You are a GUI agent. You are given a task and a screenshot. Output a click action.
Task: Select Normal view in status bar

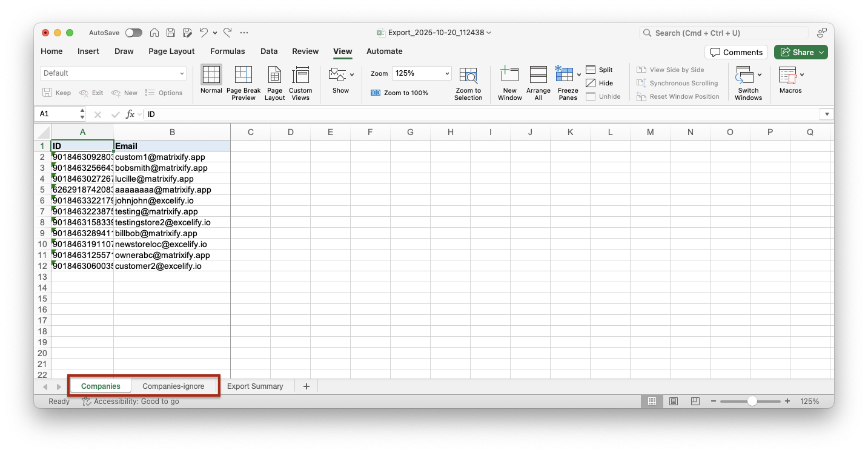click(652, 402)
